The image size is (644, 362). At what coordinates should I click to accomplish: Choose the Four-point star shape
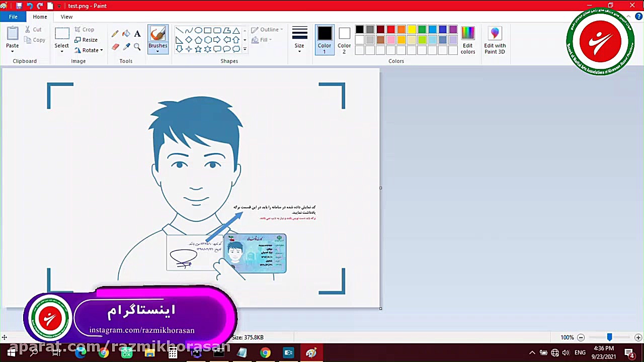(189, 49)
